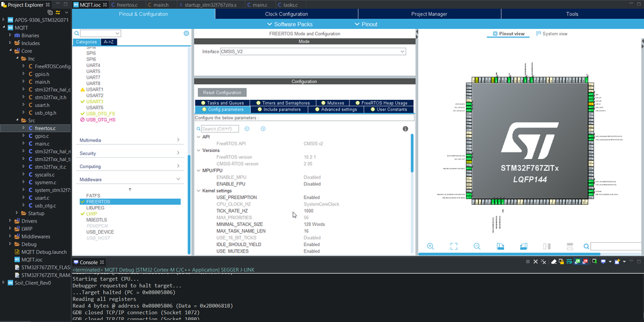Click the Open Console icon
Viewport: 644px width, 322px height.
tap(618, 261)
